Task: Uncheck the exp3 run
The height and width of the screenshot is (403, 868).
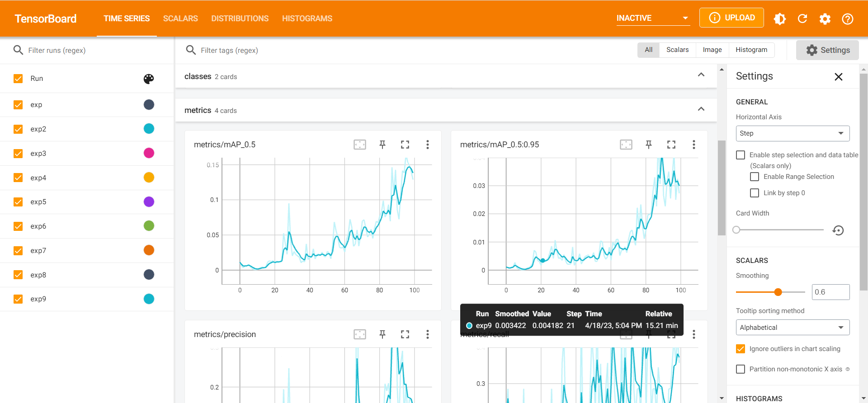Action: (18, 154)
